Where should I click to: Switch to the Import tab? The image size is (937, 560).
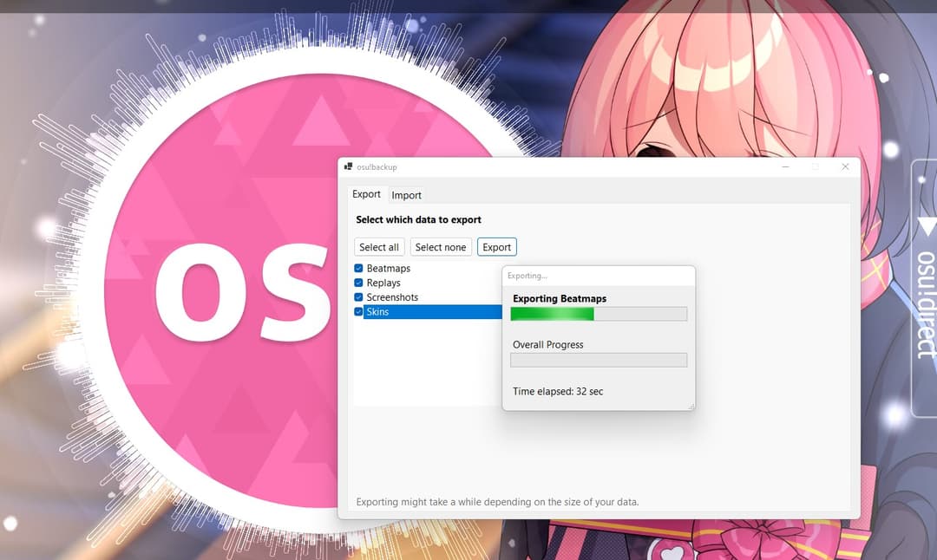click(x=407, y=195)
